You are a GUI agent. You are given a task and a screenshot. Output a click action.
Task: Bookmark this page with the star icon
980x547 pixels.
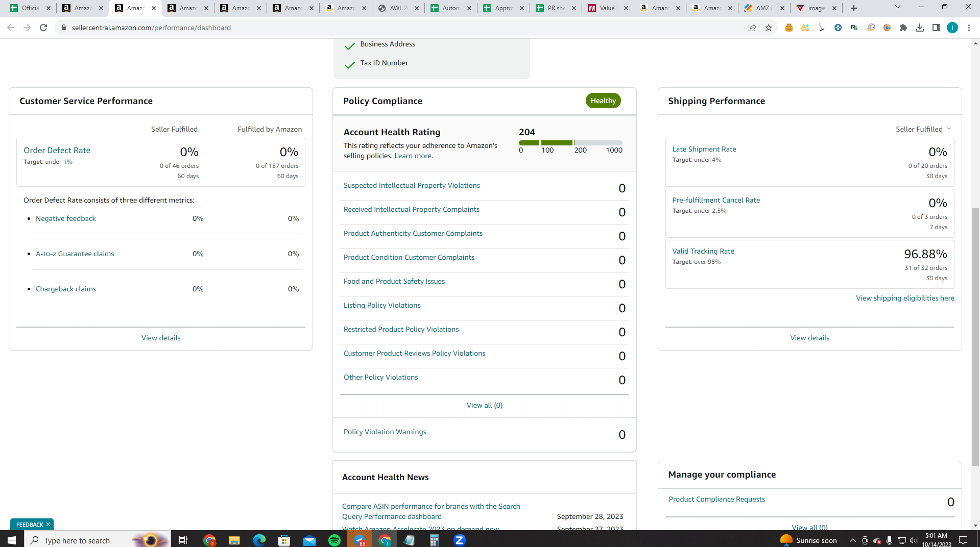pyautogui.click(x=769, y=28)
